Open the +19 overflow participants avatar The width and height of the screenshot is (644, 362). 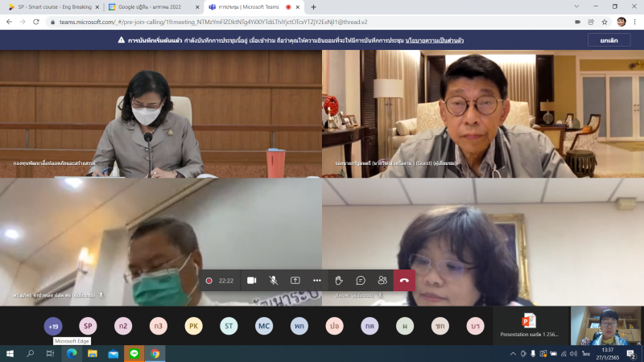[53, 327]
